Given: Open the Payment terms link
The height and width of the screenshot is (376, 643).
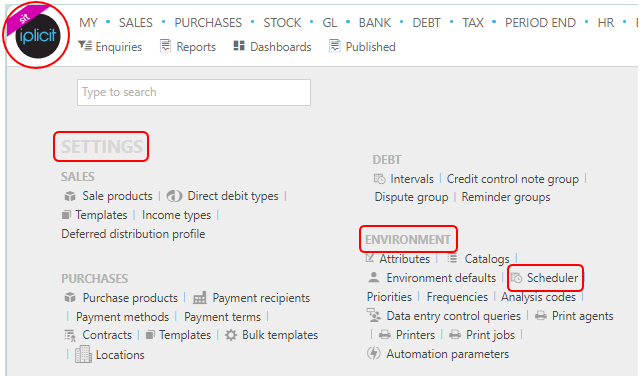Looking at the screenshot, I should click(x=222, y=317).
